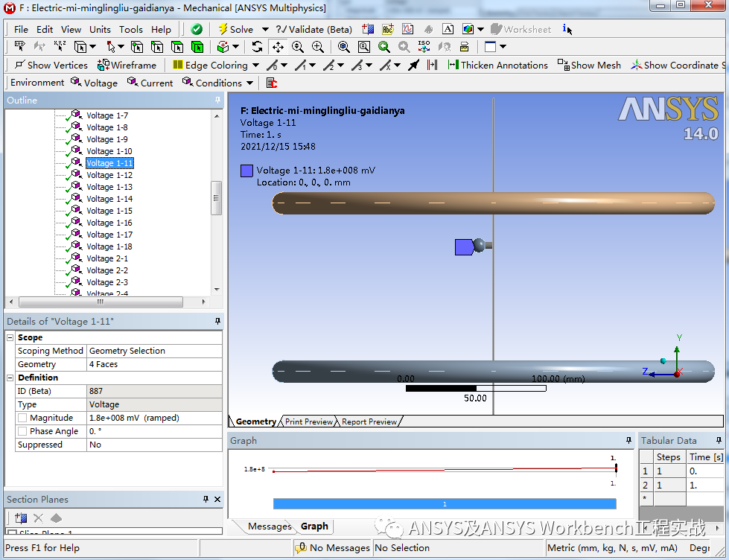Click the Worksheet button
The height and width of the screenshot is (560, 729).
click(521, 29)
